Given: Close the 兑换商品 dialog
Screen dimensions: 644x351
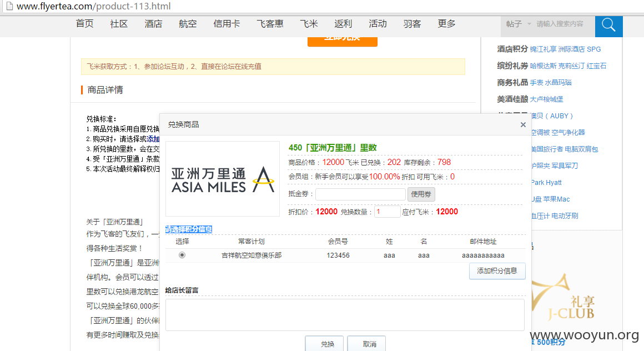Looking at the screenshot, I should coord(523,124).
